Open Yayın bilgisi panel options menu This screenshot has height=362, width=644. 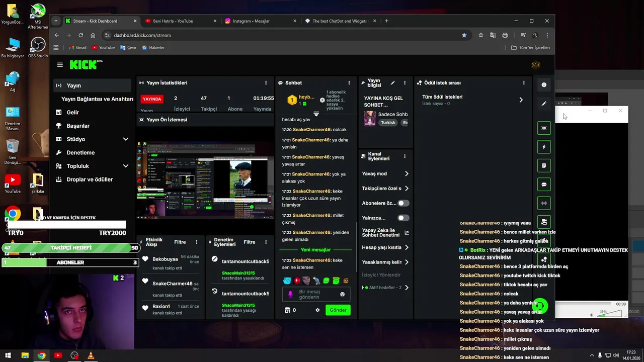click(405, 83)
